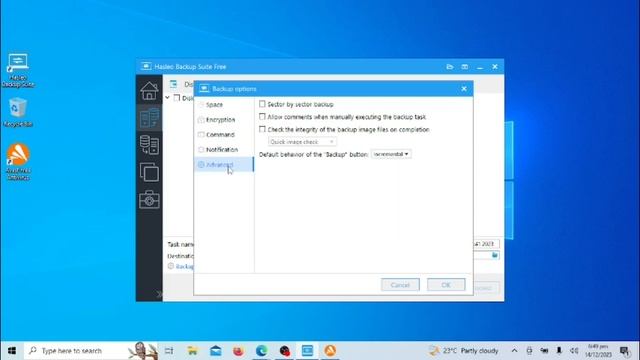Open the clone sidebar icon
Screen dimensions: 640x360
click(x=149, y=172)
